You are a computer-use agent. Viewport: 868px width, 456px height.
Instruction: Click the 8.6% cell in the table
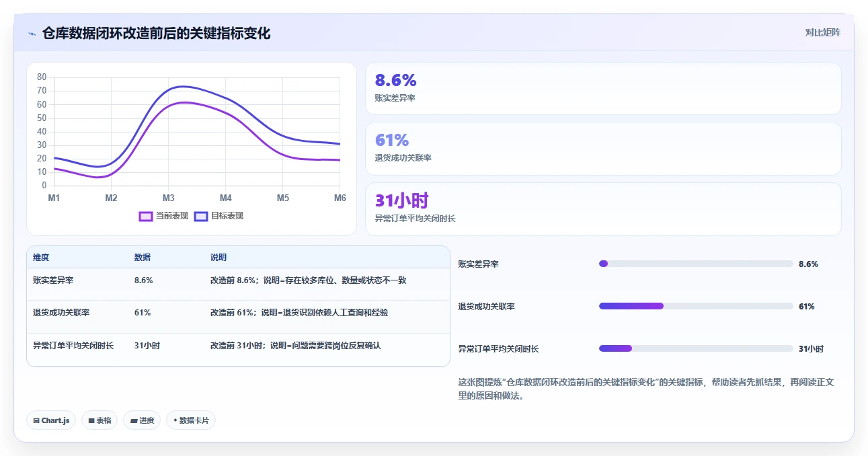click(143, 280)
